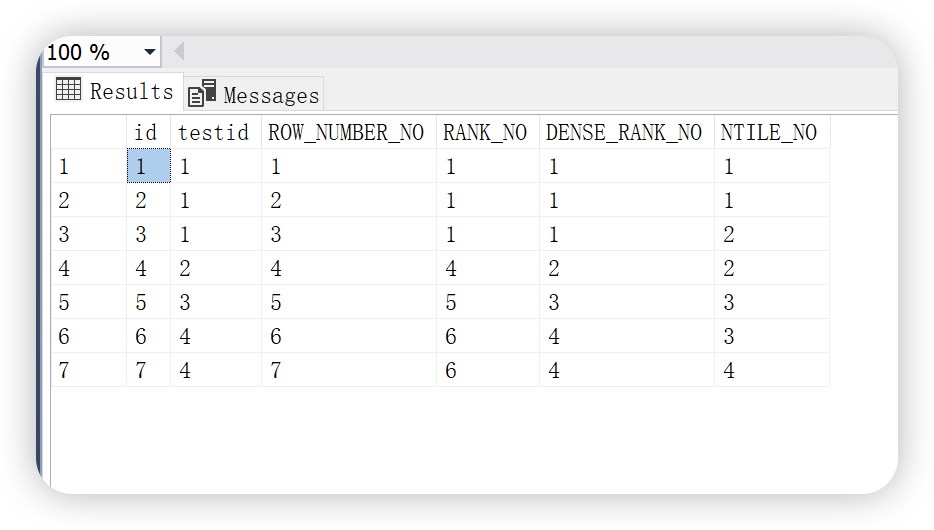Select the id column header
This screenshot has height=530, width=934.
(148, 132)
